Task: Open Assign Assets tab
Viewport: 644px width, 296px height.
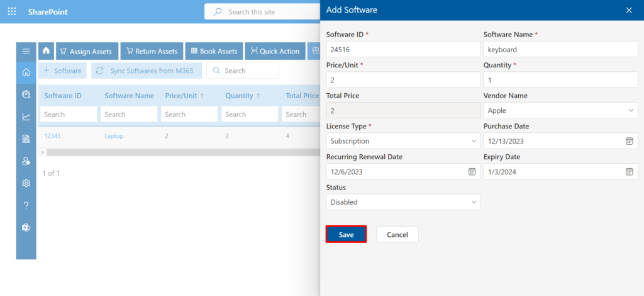Action: click(x=86, y=52)
